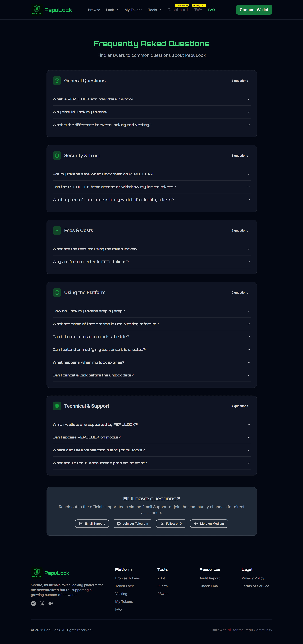Open the Lock dropdown menu
This screenshot has height=644, width=303.
click(x=112, y=10)
